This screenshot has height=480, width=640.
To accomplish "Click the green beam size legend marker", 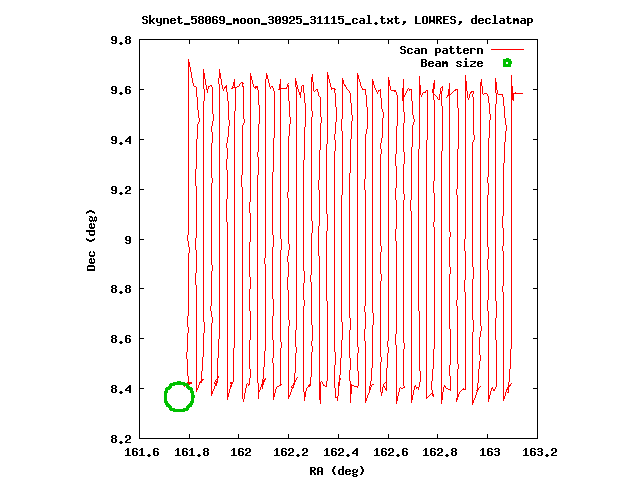I will click(x=507, y=63).
